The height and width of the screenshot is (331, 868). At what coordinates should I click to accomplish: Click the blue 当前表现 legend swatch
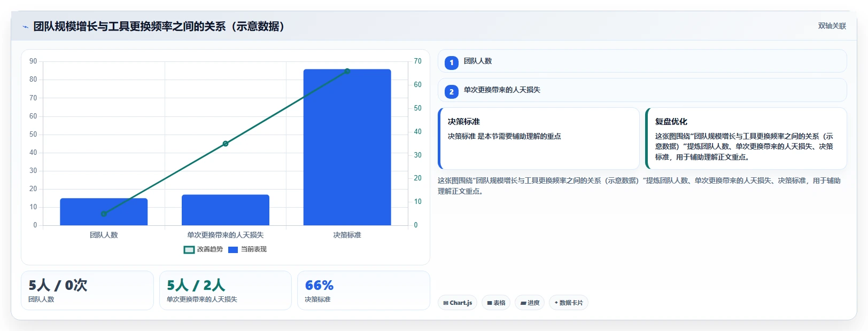pyautogui.click(x=233, y=249)
